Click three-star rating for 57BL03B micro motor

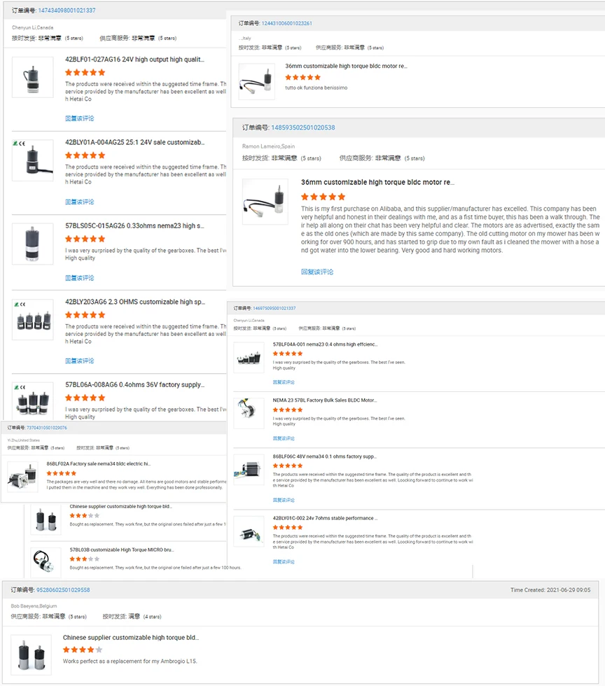(84, 559)
